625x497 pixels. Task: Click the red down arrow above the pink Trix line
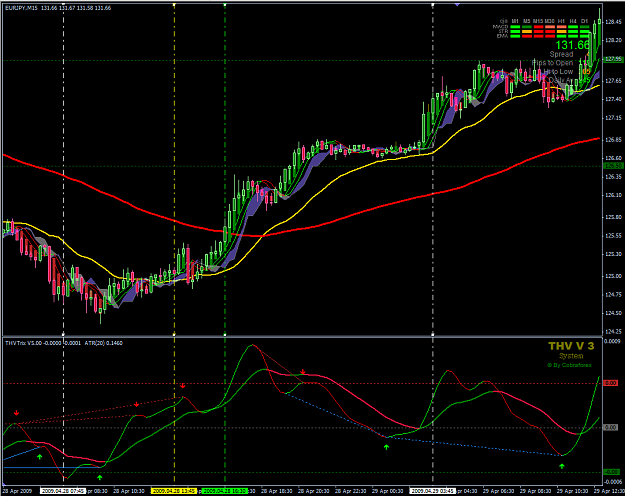(303, 372)
